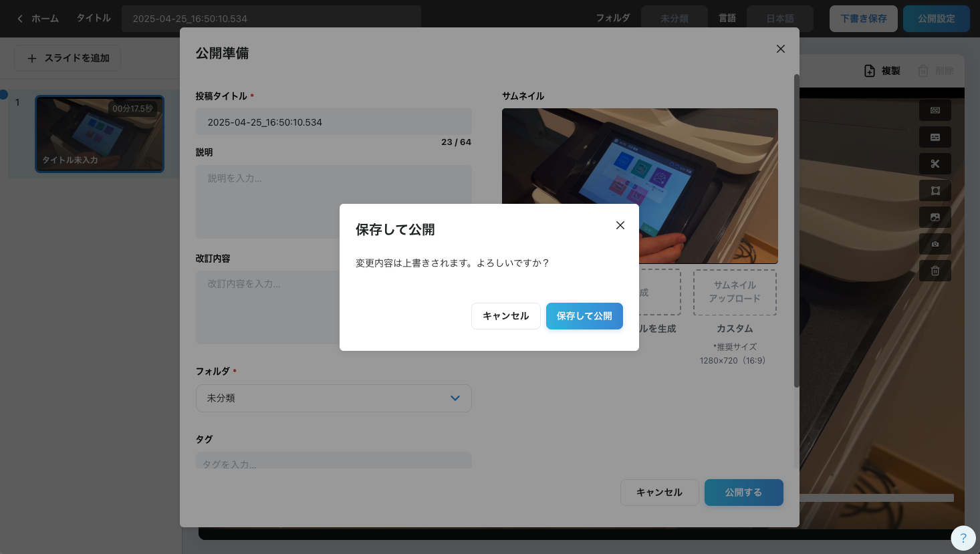Open the header フォルダ selector 未分類
Screen dimensions: 980x554
675,19
